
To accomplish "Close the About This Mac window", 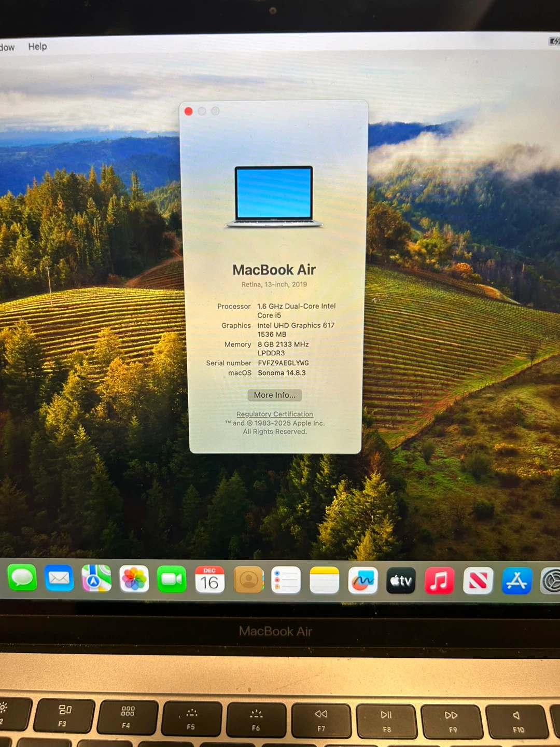I will pos(189,111).
